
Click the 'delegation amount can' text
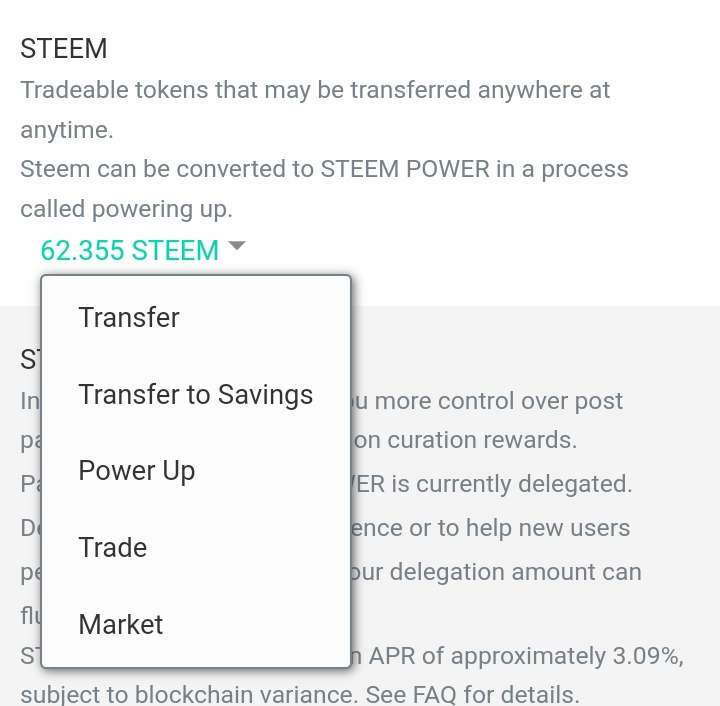pyautogui.click(x=496, y=572)
